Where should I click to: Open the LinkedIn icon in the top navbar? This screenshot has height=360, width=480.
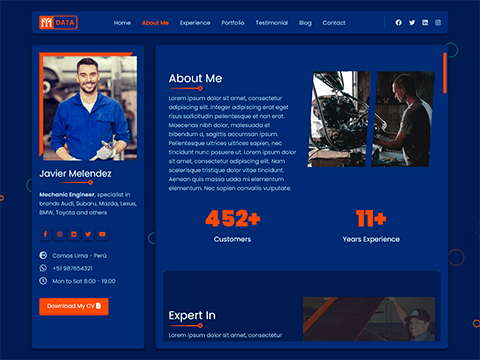coord(425,23)
